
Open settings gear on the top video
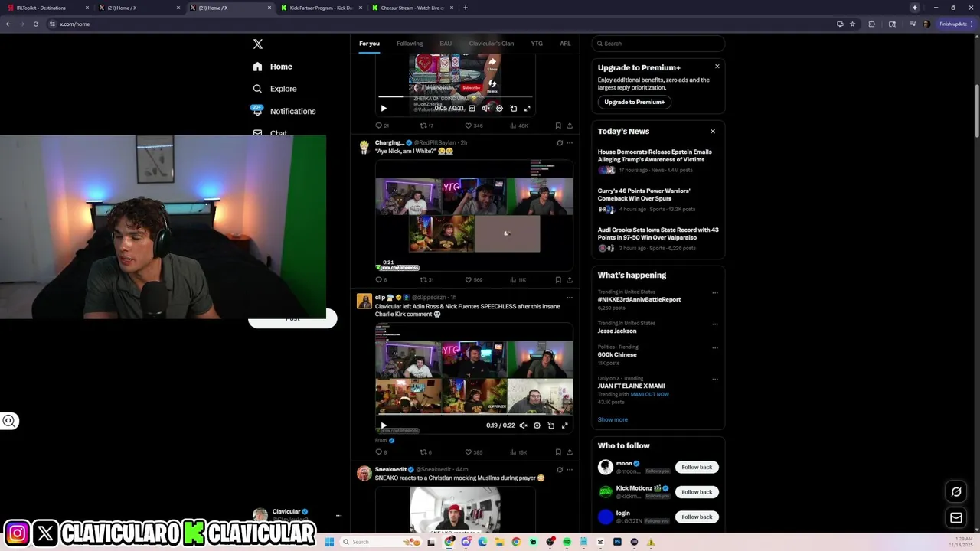click(499, 109)
